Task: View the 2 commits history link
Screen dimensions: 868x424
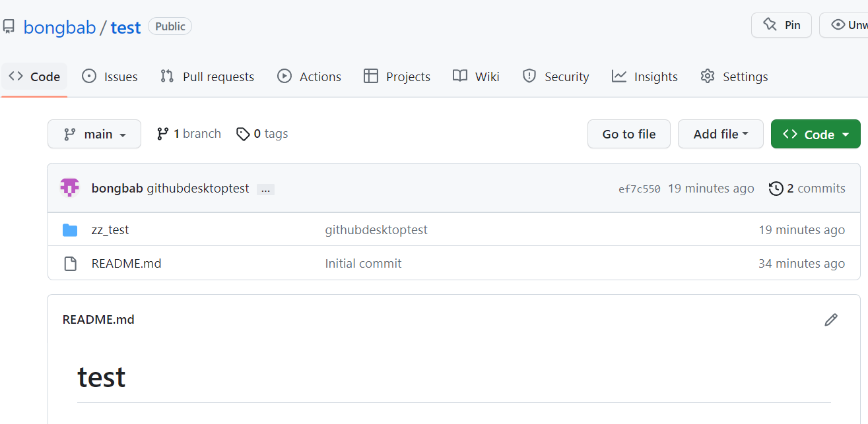Action: 807,188
